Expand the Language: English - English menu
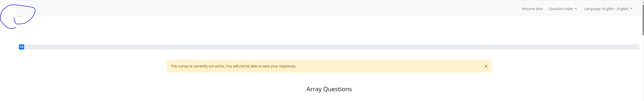The image size is (644, 101). [607, 9]
